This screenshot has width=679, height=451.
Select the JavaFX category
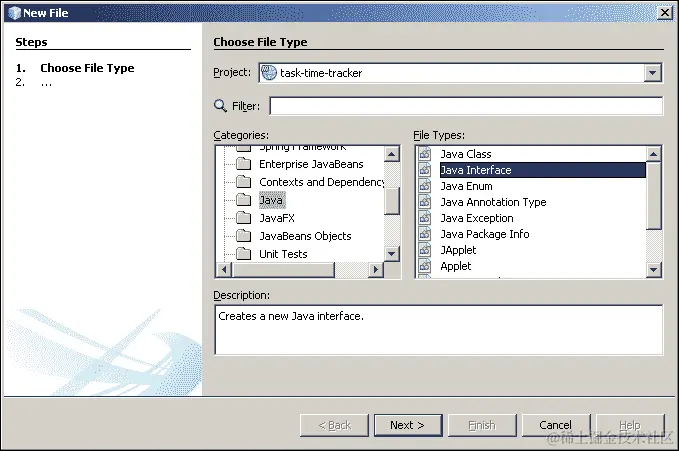[x=277, y=218]
